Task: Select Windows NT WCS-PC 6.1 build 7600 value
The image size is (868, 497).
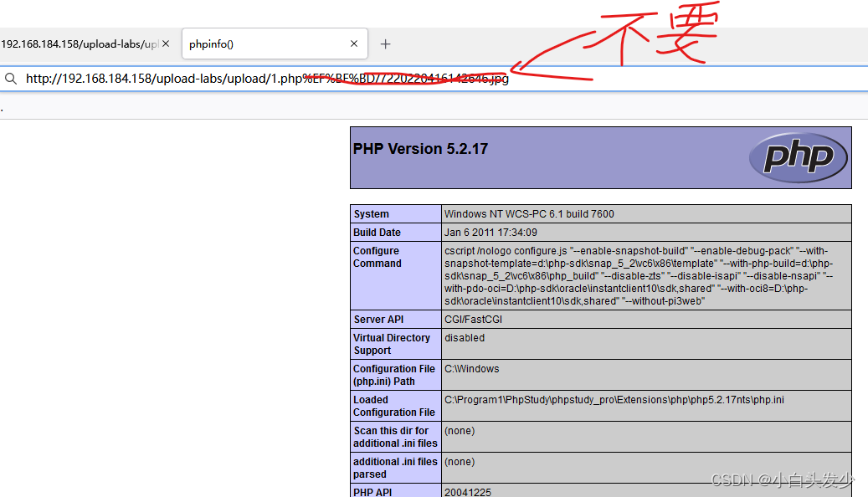Action: pos(529,214)
